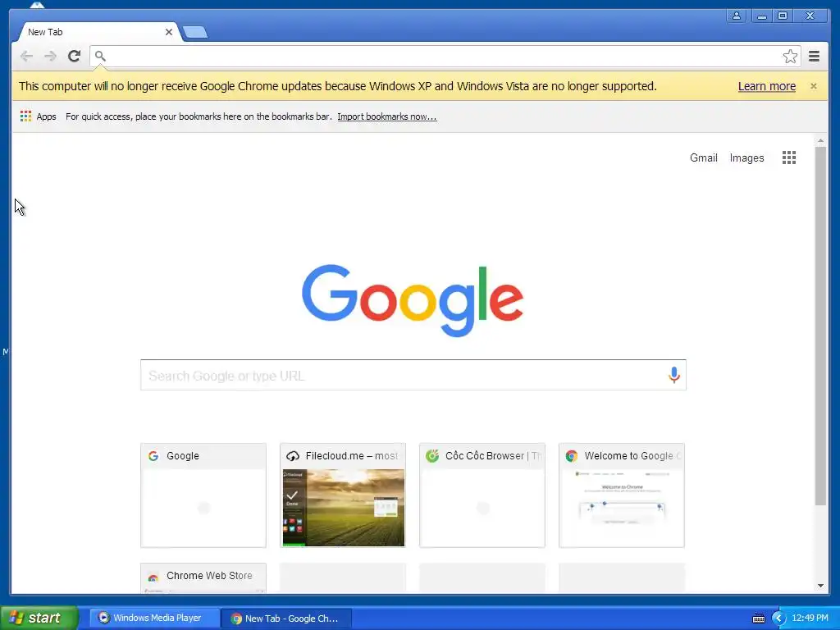The width and height of the screenshot is (840, 630).
Task: Reload the current page
Action: (75, 56)
